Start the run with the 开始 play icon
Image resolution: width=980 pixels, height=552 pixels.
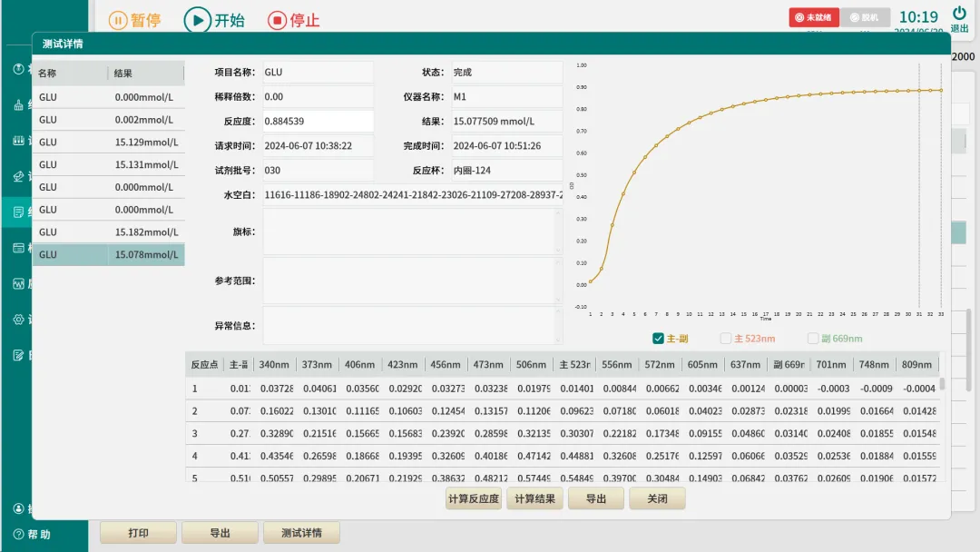(x=197, y=20)
